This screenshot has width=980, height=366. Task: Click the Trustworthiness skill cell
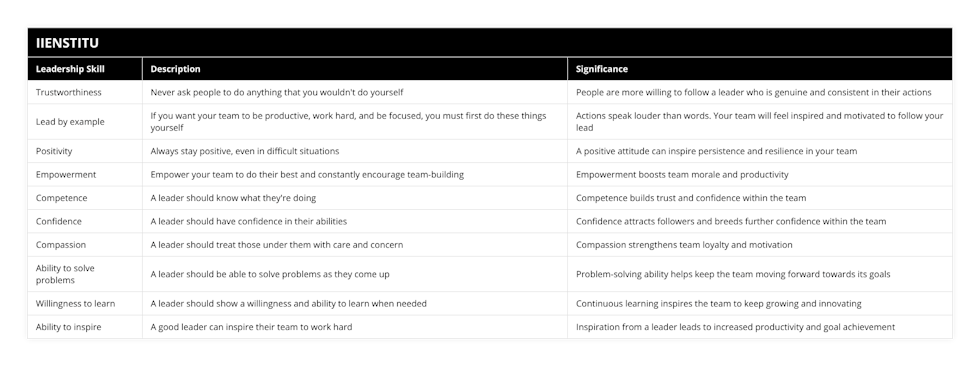click(x=85, y=92)
